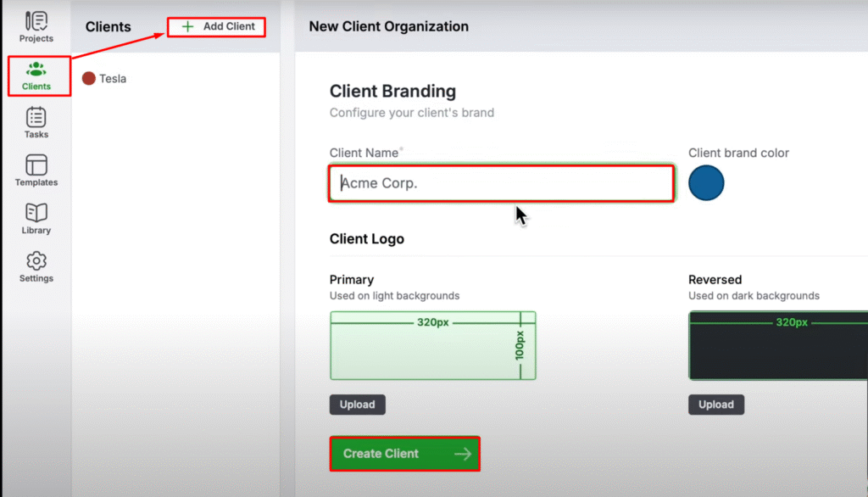Open the Client brand color swatch
This screenshot has width=868, height=497.
(706, 183)
